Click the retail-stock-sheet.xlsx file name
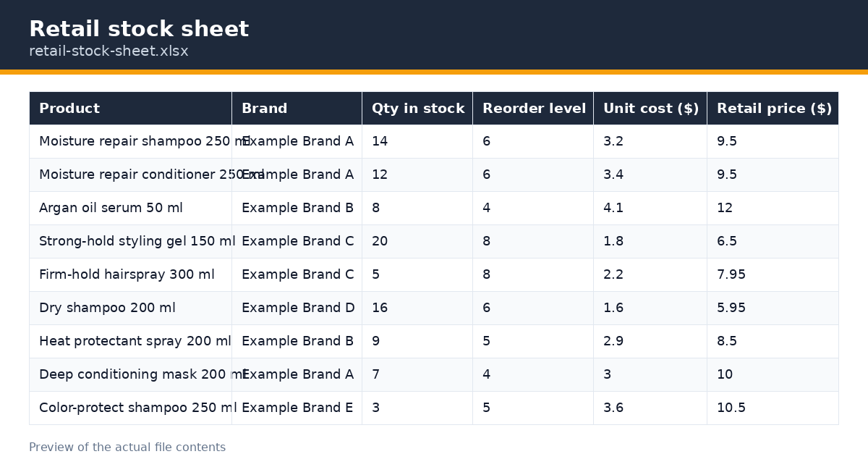 point(109,51)
